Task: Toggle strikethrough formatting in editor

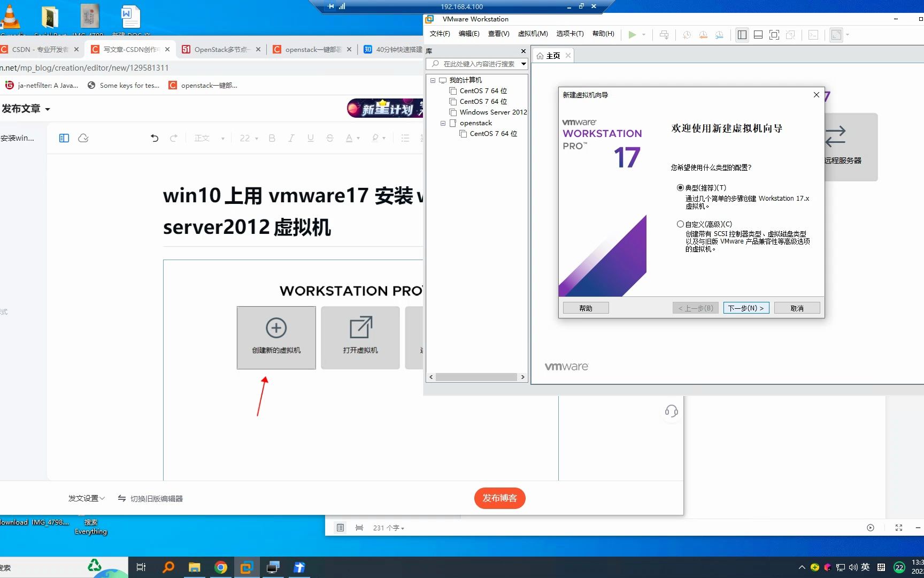Action: [x=330, y=138]
